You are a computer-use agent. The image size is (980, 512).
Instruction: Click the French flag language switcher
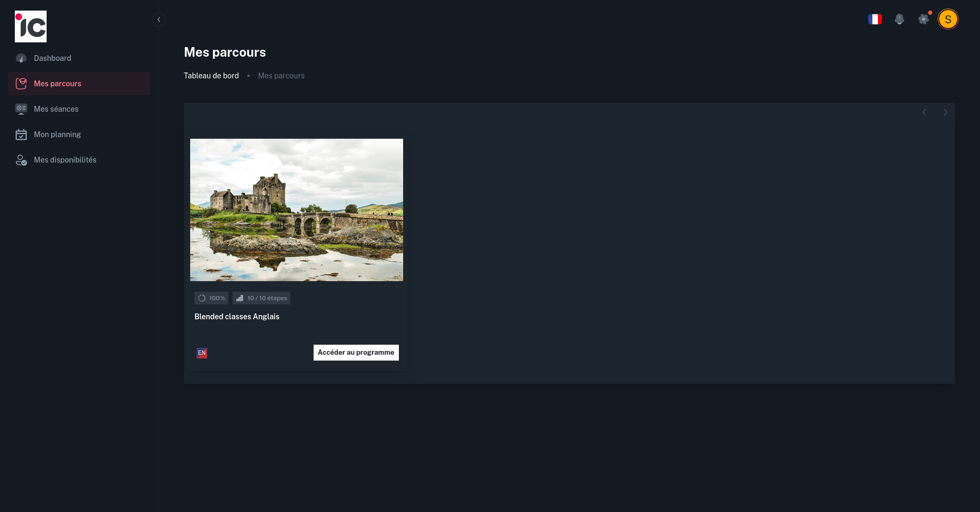(875, 19)
